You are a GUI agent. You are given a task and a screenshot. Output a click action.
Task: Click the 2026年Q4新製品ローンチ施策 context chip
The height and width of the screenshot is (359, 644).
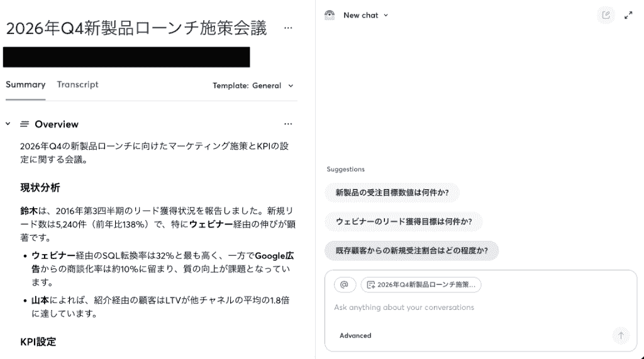point(421,285)
